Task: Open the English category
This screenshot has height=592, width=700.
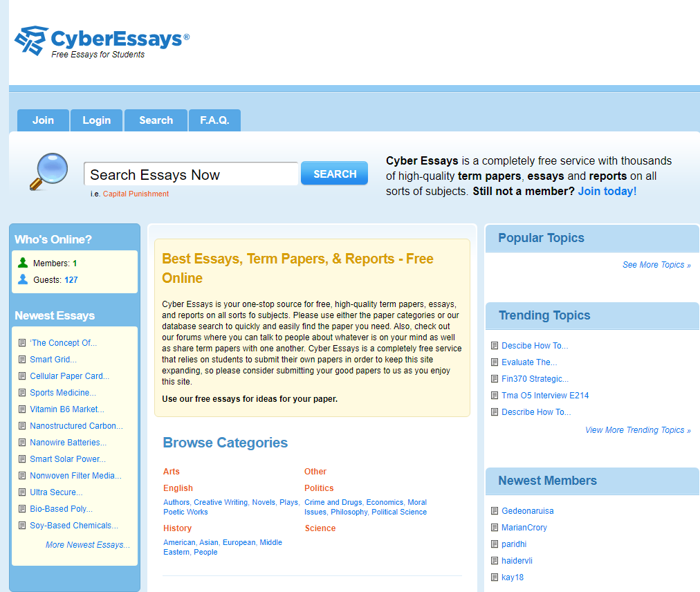Action: coord(178,488)
